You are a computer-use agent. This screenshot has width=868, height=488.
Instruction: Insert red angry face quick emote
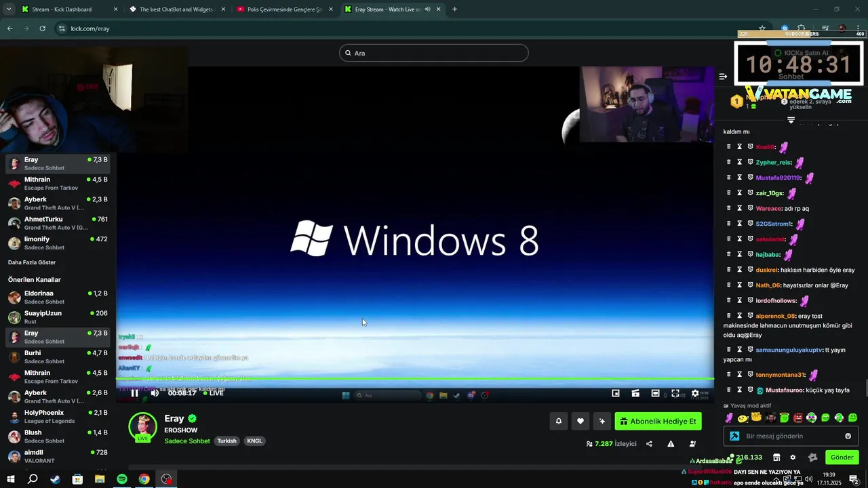click(x=797, y=418)
